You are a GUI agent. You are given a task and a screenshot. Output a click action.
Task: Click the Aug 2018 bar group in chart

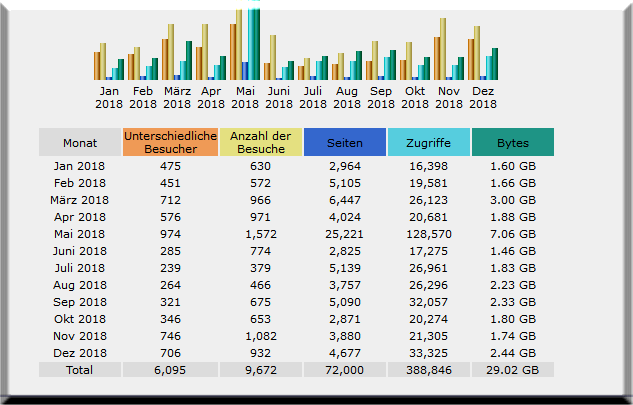pos(347,66)
